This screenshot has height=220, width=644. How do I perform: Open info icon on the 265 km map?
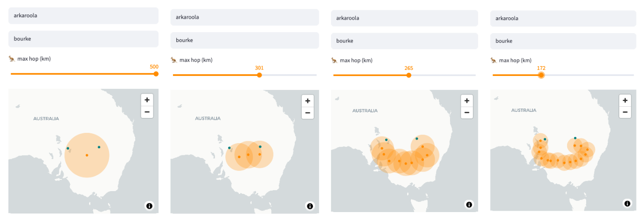point(469,205)
